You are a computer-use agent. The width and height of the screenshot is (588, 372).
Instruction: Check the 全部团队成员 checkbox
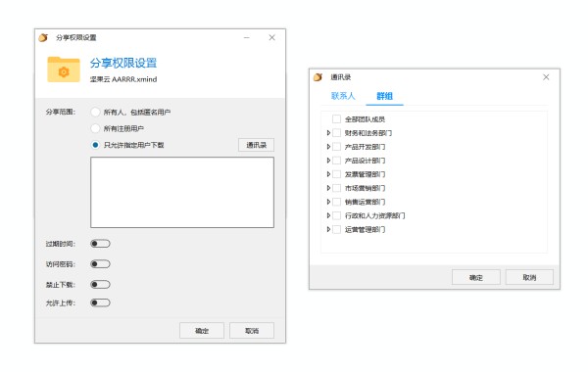[x=337, y=119]
